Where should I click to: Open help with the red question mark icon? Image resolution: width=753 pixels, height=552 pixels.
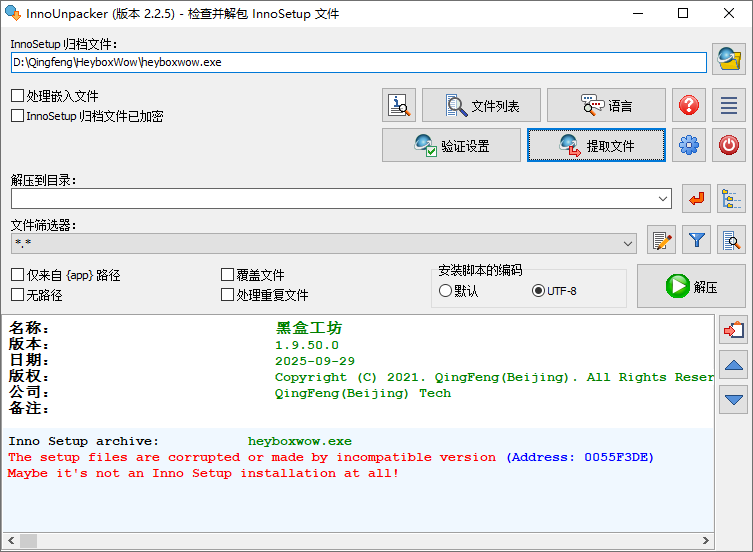[x=689, y=105]
